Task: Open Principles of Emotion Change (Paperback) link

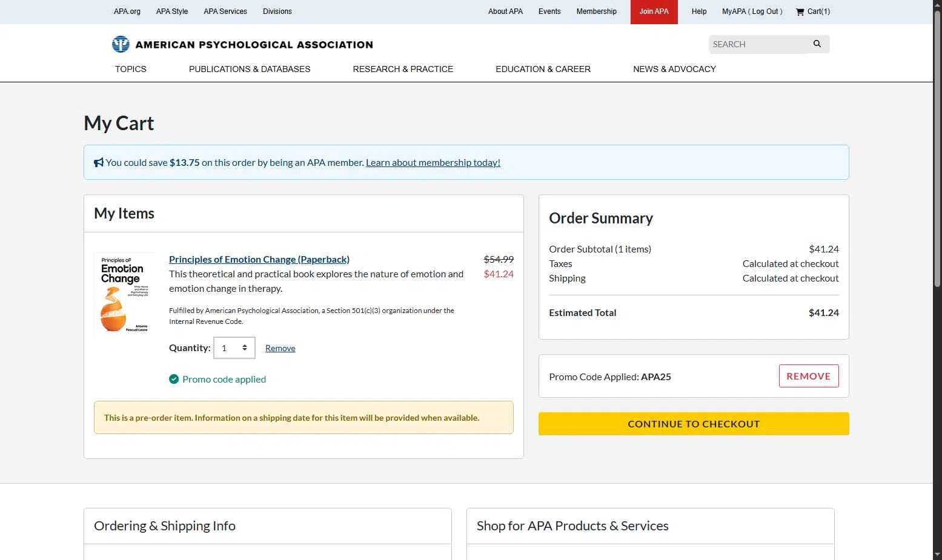Action: [259, 259]
